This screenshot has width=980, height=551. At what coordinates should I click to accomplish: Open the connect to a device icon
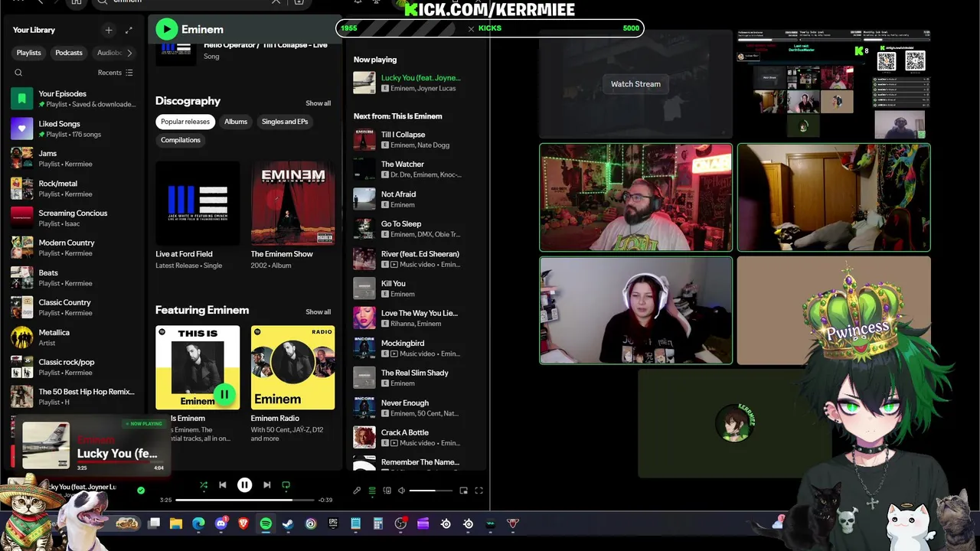coord(387,491)
